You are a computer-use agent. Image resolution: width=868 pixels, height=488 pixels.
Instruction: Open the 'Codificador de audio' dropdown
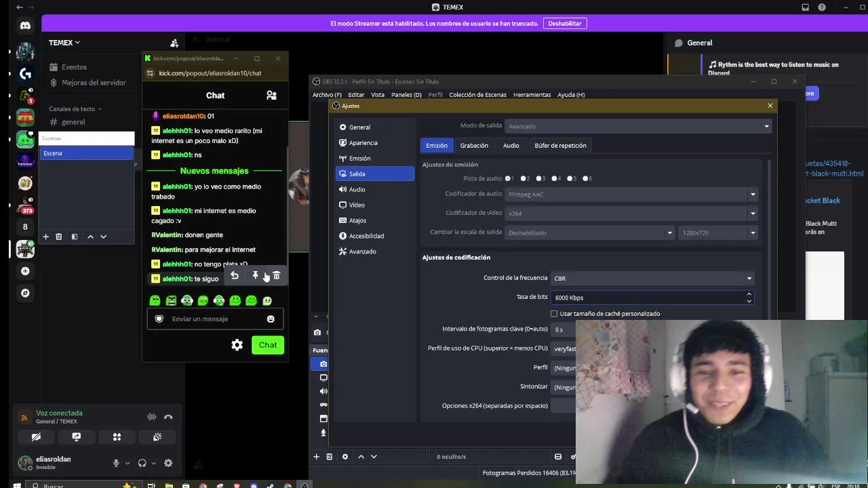[x=631, y=195]
